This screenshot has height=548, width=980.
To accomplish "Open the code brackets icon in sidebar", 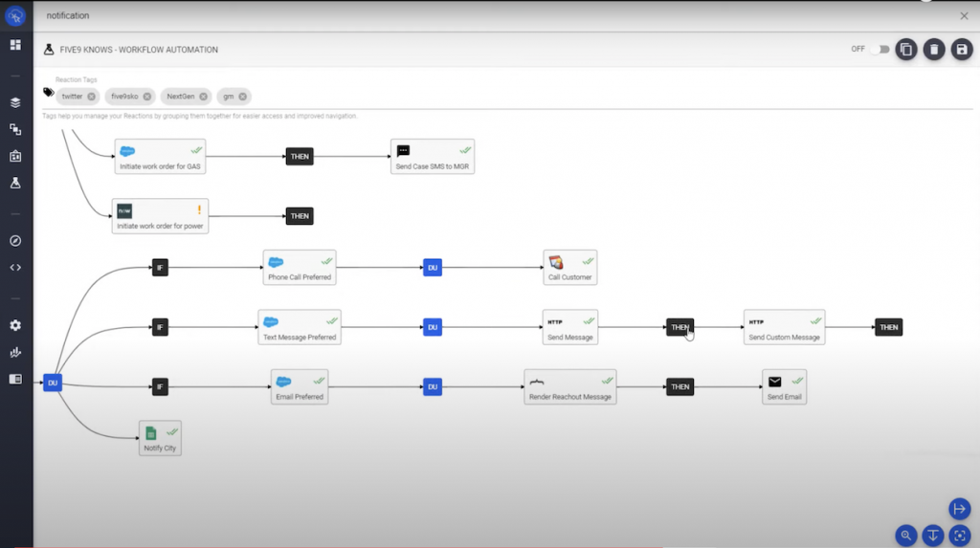I will 15,268.
